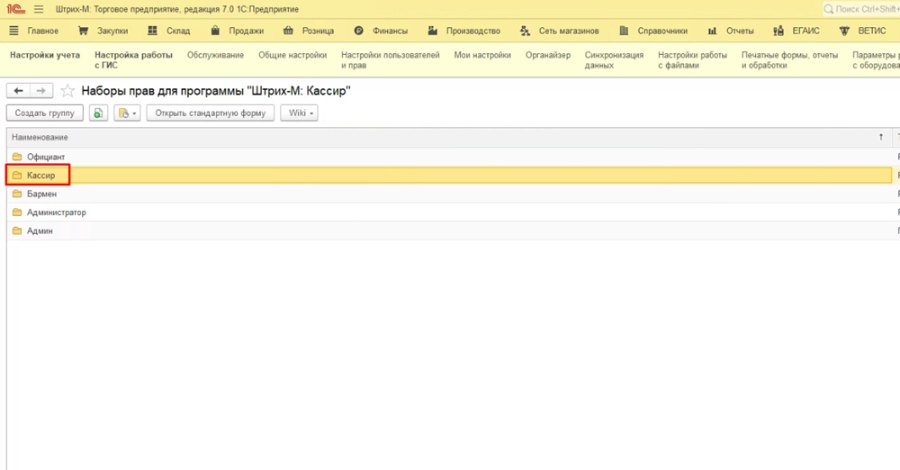Click the Производство factory icon
The image size is (900, 470).
coord(433,30)
